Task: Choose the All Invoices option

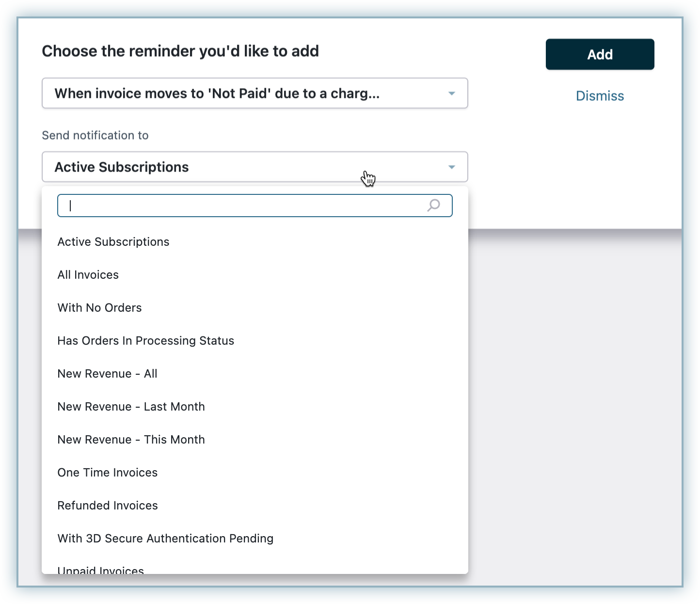Action: 88,275
